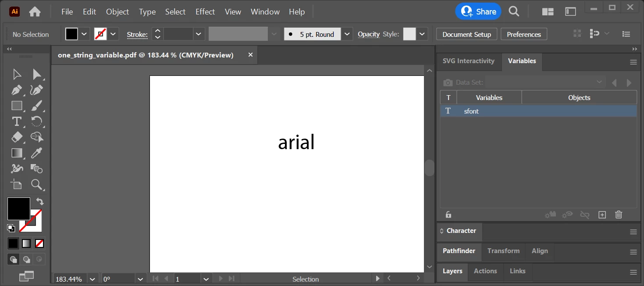644x286 pixels.
Task: Click the Lock Variables padlock icon
Action: 448,214
